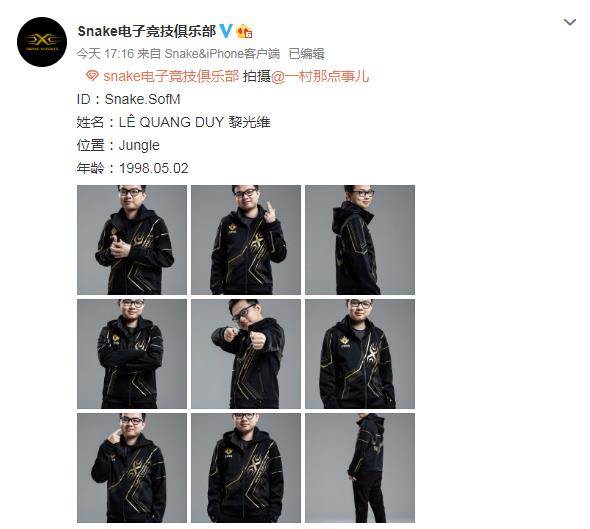Expand the post options chevron menu
Viewport: 590px width, 529px height.
click(570, 22)
